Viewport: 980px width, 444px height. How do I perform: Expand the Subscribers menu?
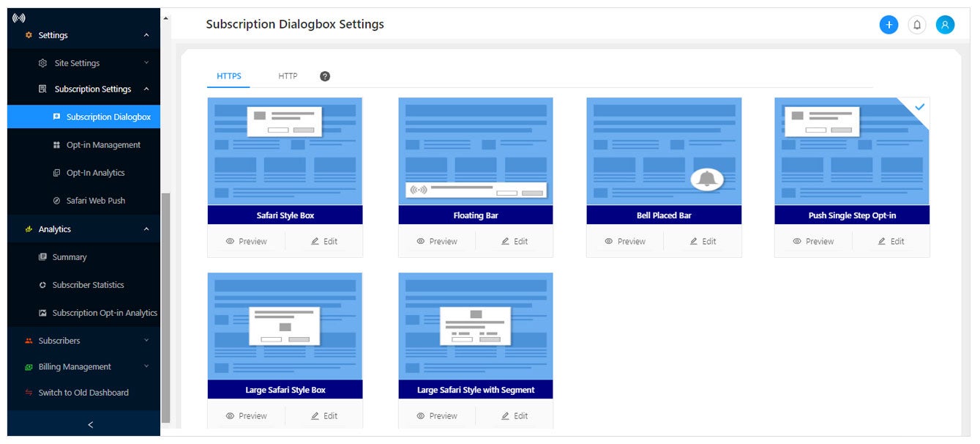point(146,341)
